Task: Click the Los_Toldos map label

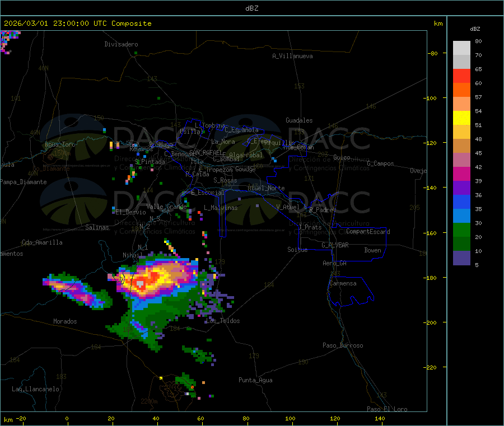Action: click(x=223, y=321)
